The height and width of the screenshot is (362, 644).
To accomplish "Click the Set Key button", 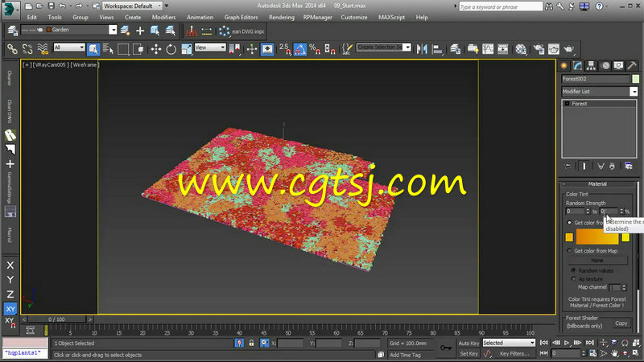I will (x=469, y=353).
